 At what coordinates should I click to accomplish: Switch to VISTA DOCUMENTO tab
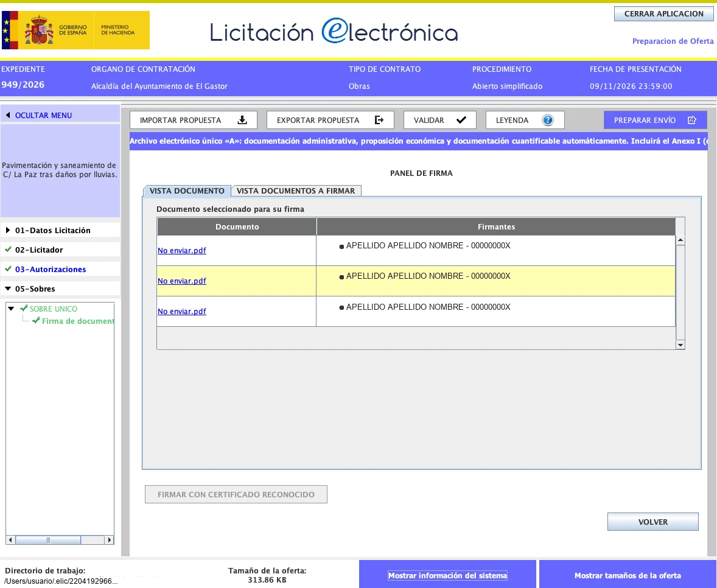click(x=187, y=191)
